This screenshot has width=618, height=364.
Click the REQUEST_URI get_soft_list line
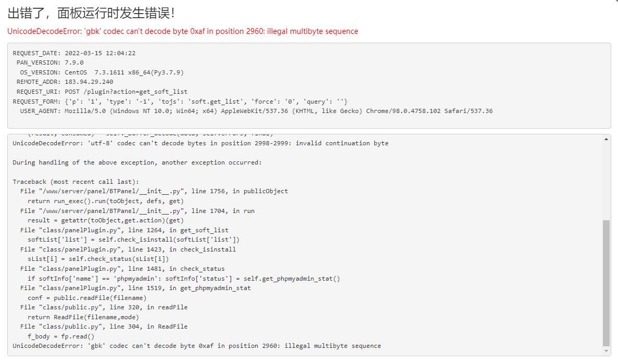(102, 92)
